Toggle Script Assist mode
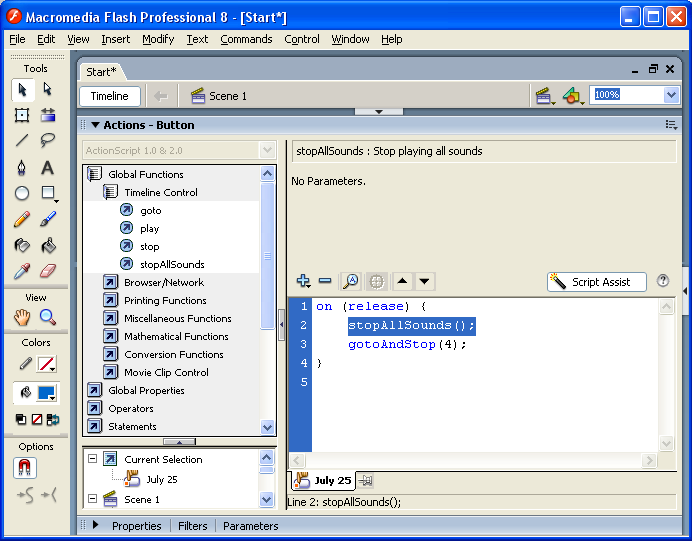692x541 pixels. [x=597, y=282]
